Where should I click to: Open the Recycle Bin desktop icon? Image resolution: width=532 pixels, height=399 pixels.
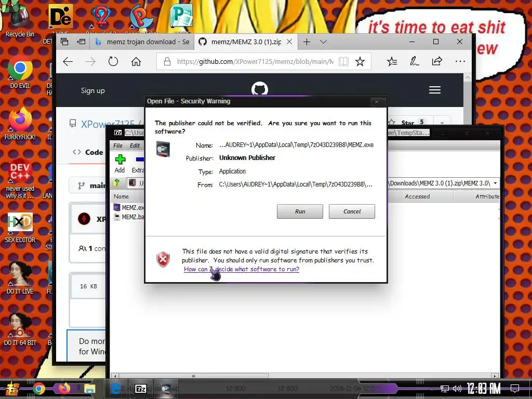point(20,20)
